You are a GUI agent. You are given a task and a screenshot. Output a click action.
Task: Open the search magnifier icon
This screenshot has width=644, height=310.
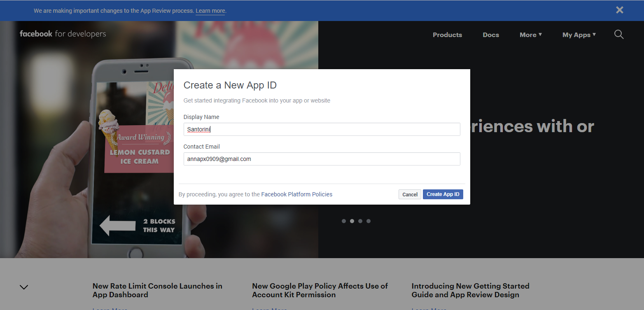tap(619, 34)
